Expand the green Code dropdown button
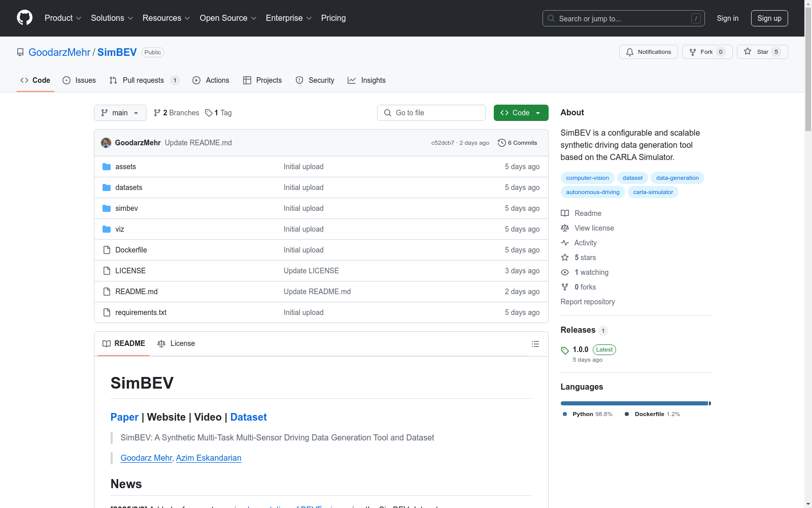 point(521,113)
